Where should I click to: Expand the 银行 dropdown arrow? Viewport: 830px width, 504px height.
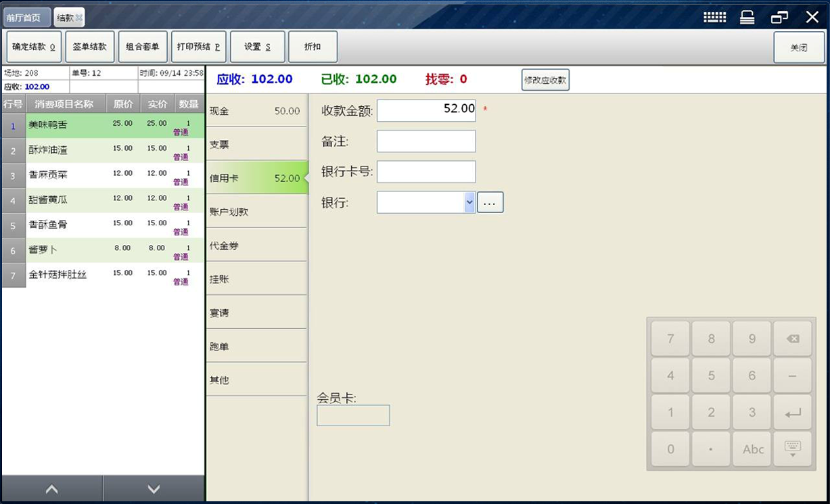tap(470, 202)
